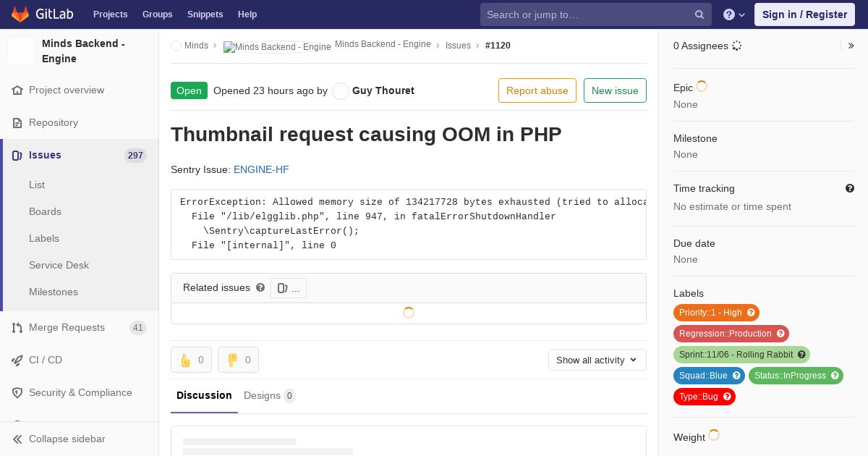This screenshot has height=456, width=868.
Task: Click author name Guy Thouret
Action: 383,90
